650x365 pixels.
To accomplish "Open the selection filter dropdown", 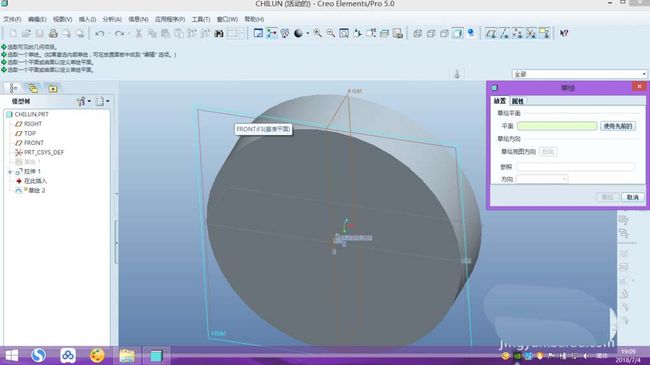I will pyautogui.click(x=580, y=74).
